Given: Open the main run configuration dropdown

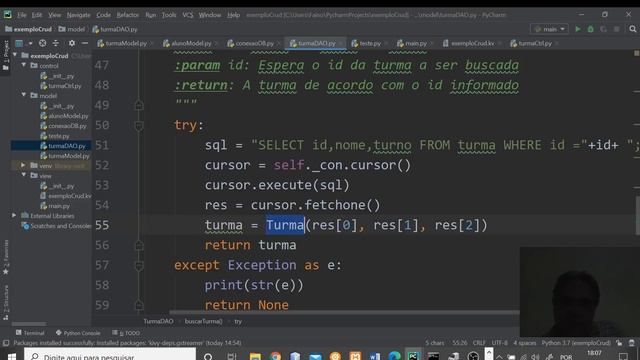Looking at the screenshot, I should pos(549,29).
